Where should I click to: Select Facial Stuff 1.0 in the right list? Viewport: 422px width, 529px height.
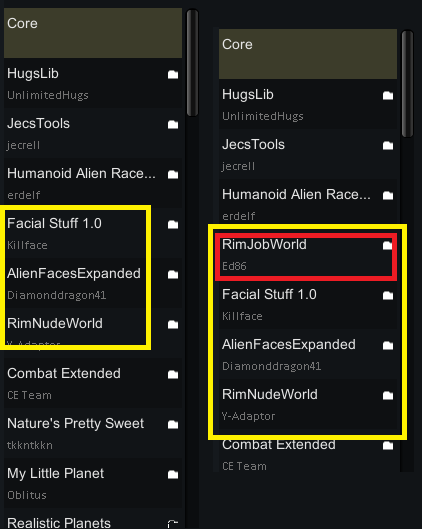pyautogui.click(x=308, y=304)
